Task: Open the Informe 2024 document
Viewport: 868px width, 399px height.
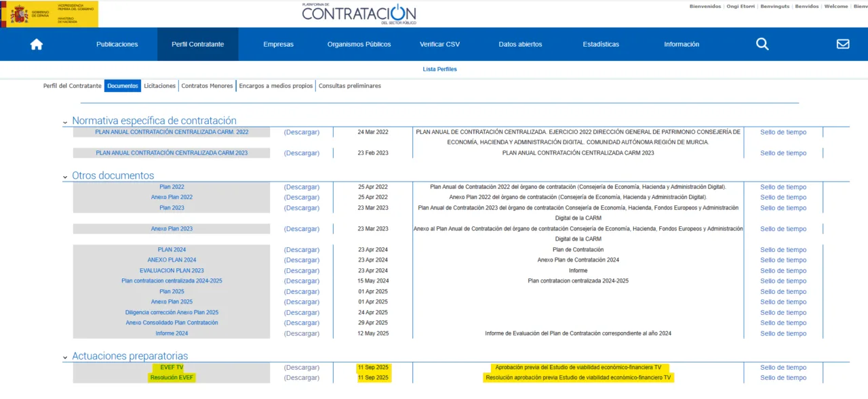Action: click(172, 333)
